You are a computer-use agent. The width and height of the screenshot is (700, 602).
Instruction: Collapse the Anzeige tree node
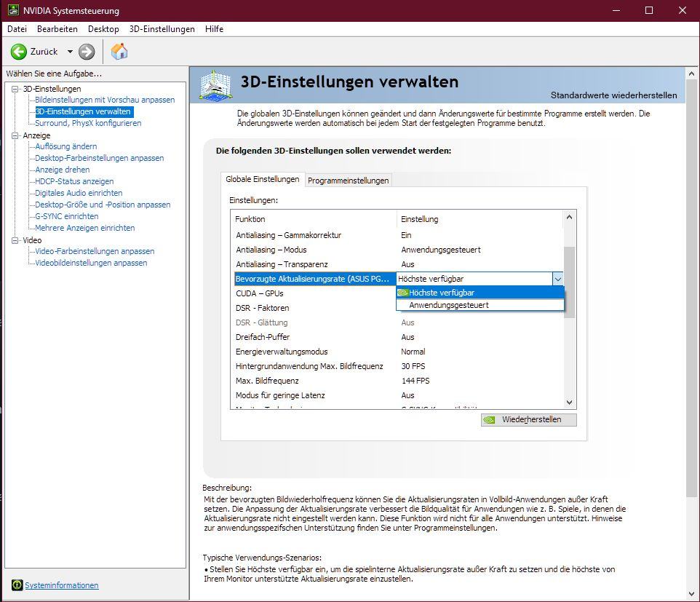point(15,135)
